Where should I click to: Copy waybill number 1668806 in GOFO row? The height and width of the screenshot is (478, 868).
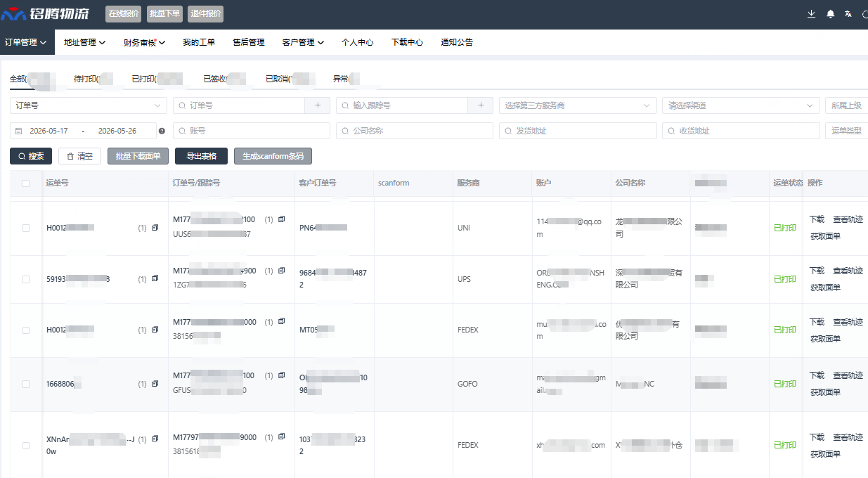(155, 384)
